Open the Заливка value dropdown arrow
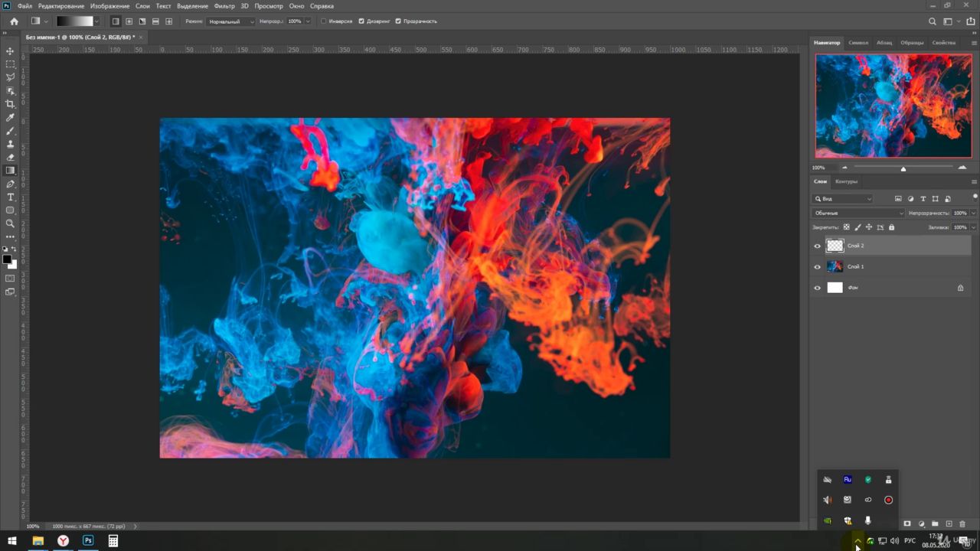Image resolution: width=980 pixels, height=551 pixels. pyautogui.click(x=973, y=227)
